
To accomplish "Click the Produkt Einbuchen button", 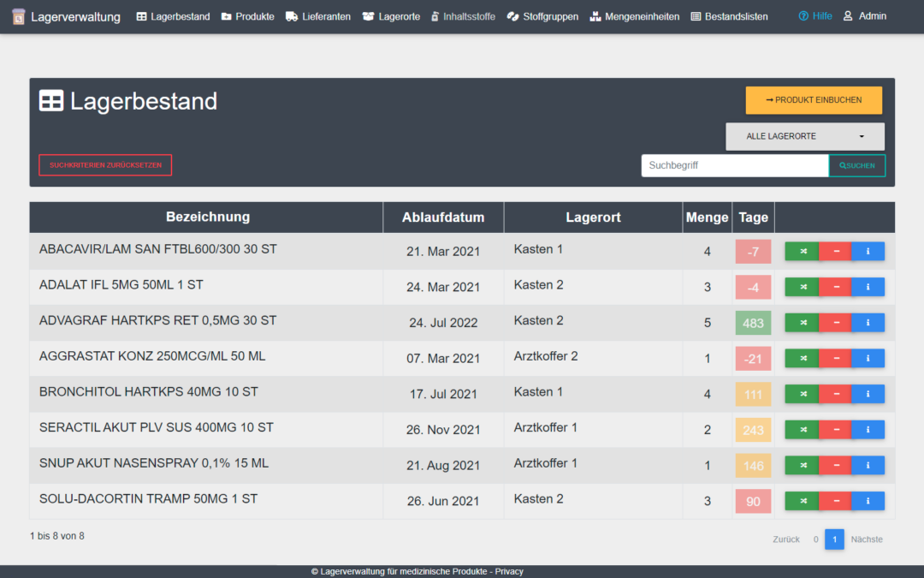I will pyautogui.click(x=814, y=100).
